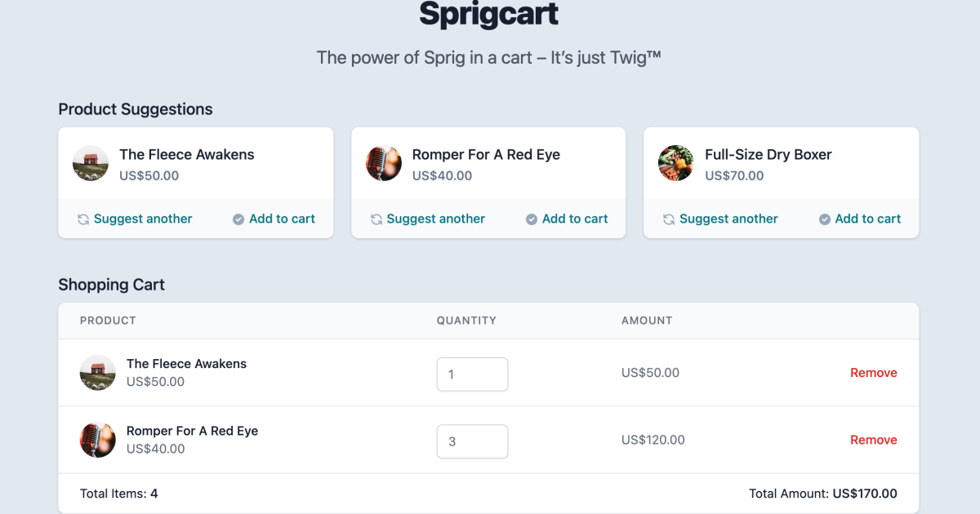The image size is (980, 514).
Task: Click the checkmark icon beside Full-Size Dry Boxer
Action: click(824, 219)
